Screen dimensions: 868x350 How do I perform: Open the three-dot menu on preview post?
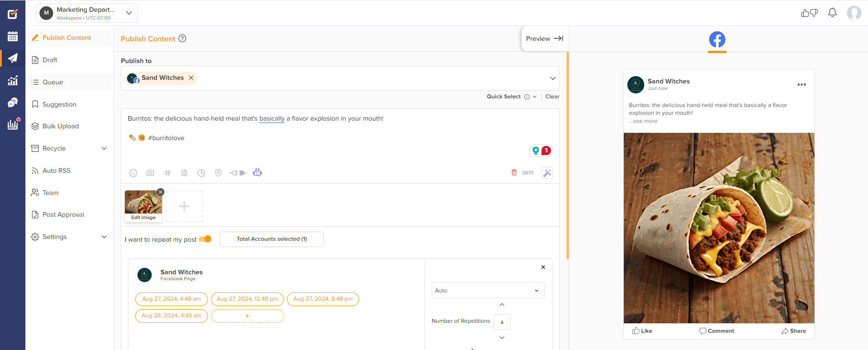[802, 84]
